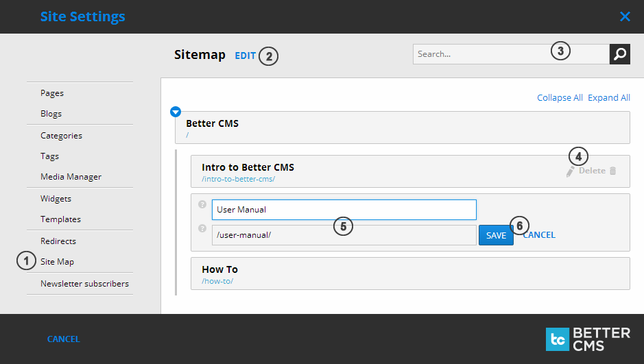The width and height of the screenshot is (644, 364).
Task: Open Media Manager in the sidebar
Action: point(71,176)
